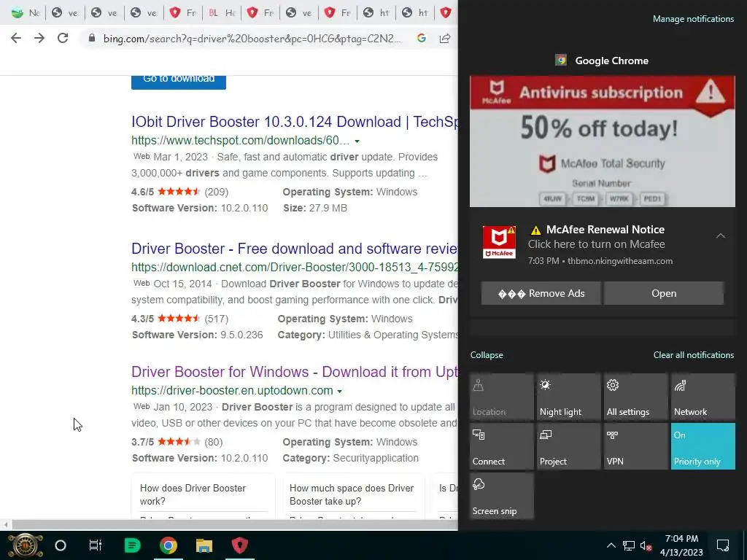Open How much space does Driver Booster take card
The image size is (747, 560).
[353, 495]
